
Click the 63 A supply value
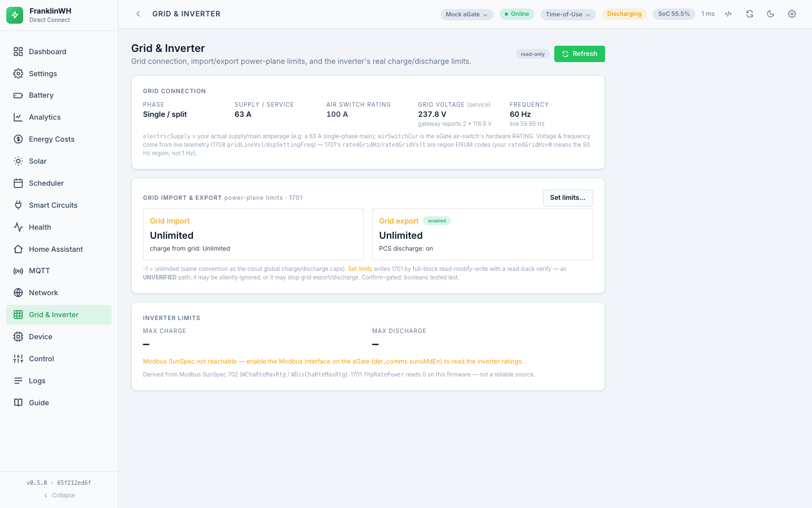(243, 115)
